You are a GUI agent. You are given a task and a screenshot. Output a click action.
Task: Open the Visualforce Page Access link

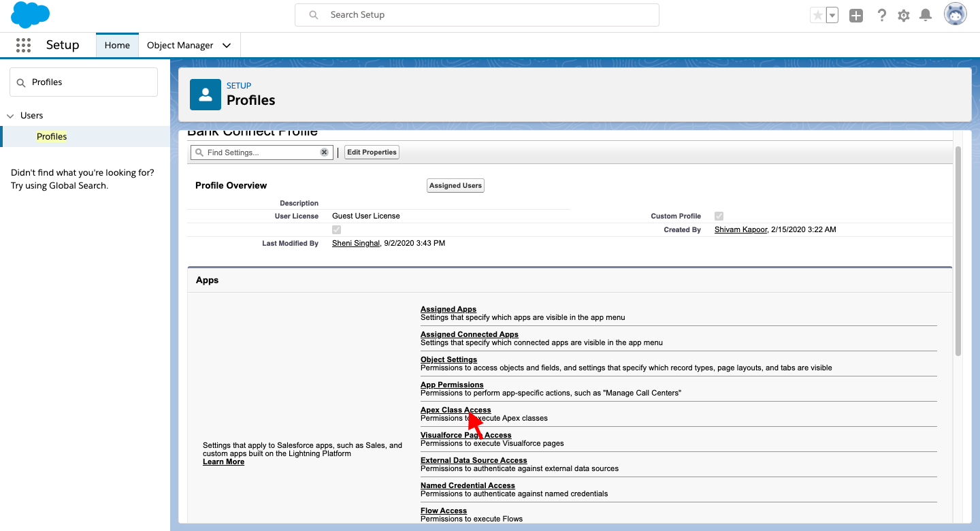(466, 435)
